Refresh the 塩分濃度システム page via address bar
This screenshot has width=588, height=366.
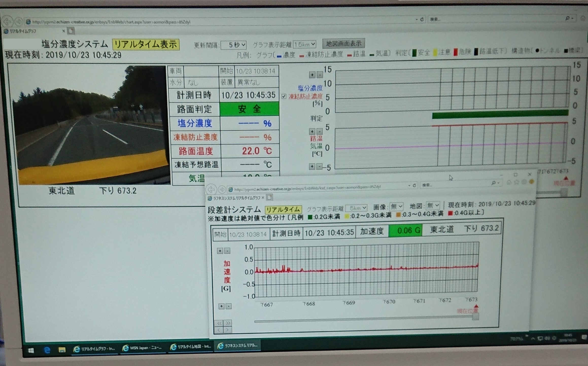point(422,20)
